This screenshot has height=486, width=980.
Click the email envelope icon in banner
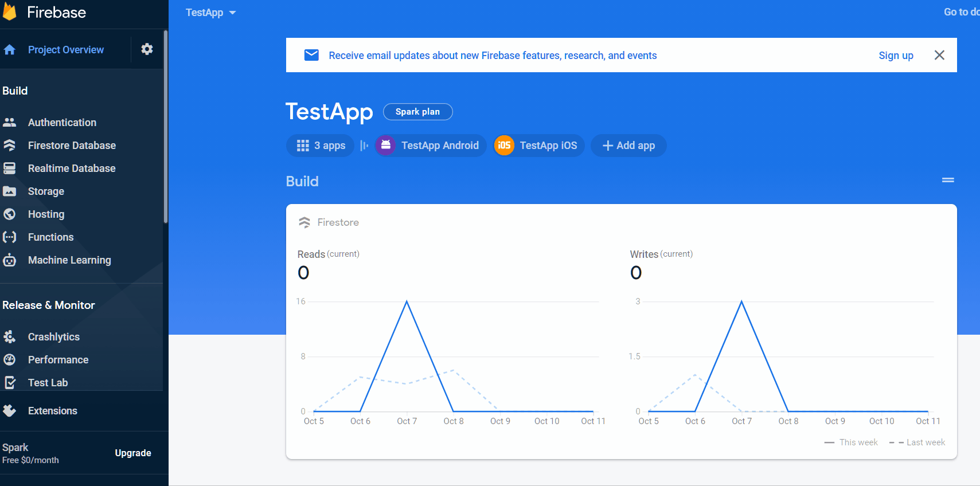point(311,55)
